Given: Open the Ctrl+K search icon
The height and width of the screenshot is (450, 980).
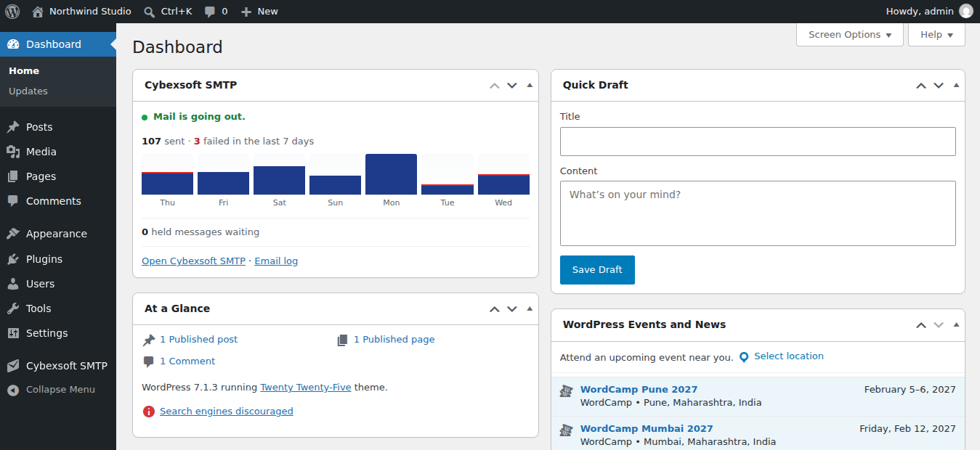Looking at the screenshot, I should 149,12.
